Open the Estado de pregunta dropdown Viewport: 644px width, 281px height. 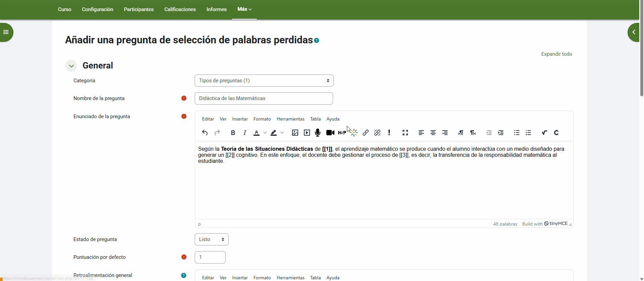212,239
